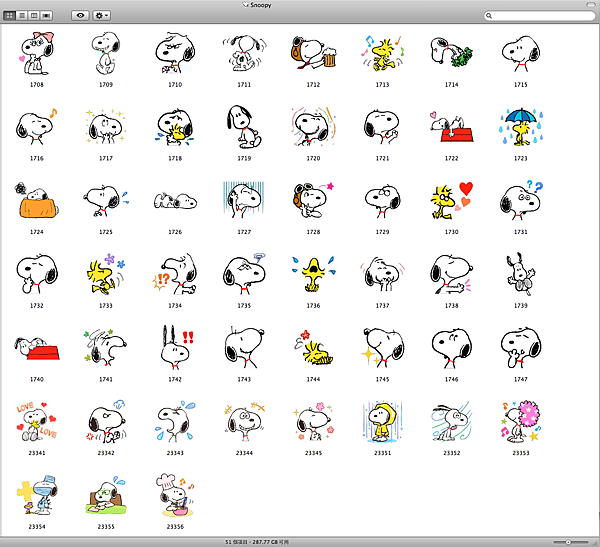Click the file name label 1741
This screenshot has width=600, height=547.
point(106,379)
